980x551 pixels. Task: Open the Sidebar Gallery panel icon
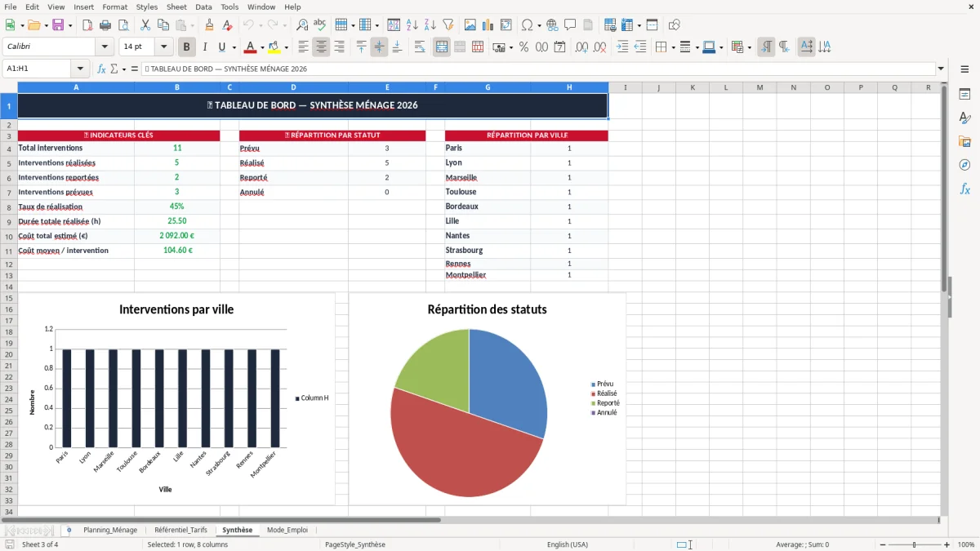coord(964,142)
